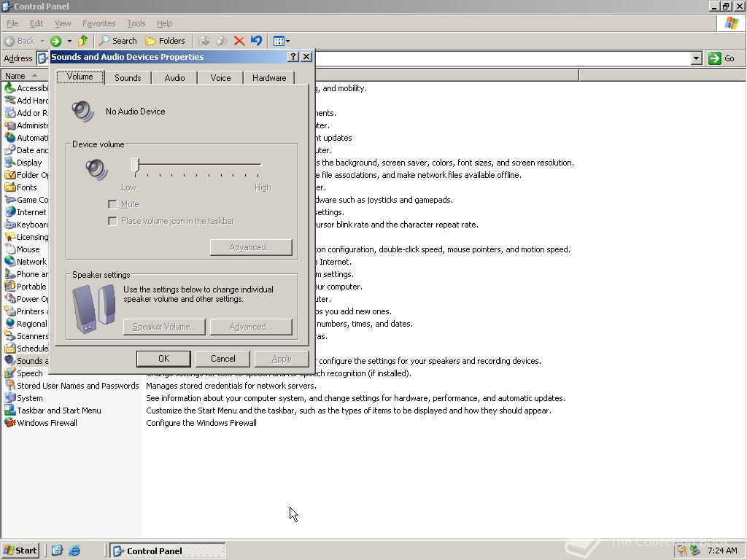Open the Help menu
Viewport: 747px width, 560px height.
coord(164,23)
